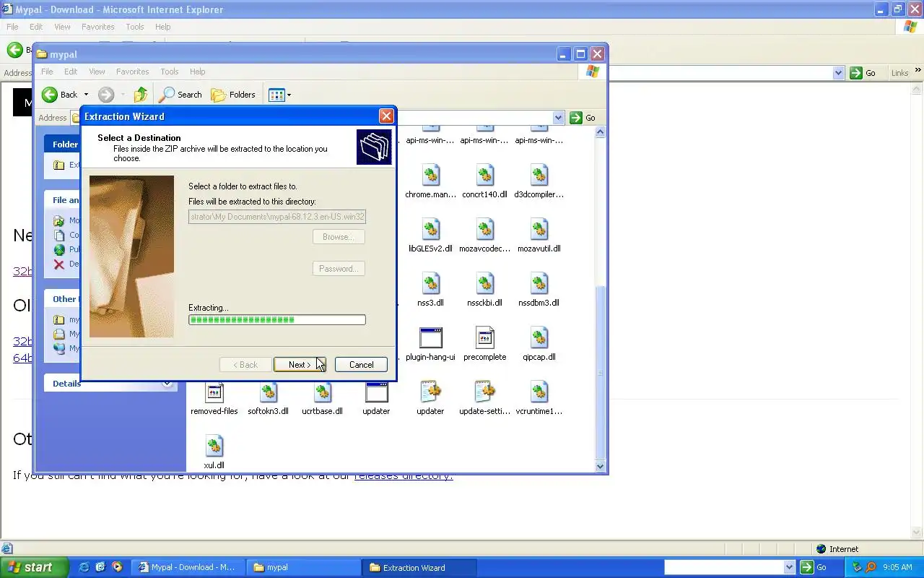The image size is (924, 578).
Task: Expand the Details panel in mypal sidebar
Action: tap(167, 384)
